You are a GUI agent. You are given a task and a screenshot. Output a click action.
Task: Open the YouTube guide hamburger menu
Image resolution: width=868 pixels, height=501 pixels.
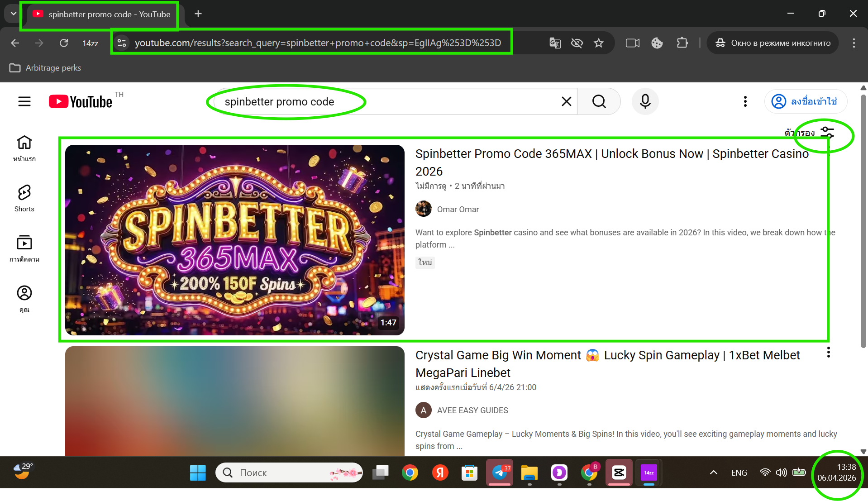tap(24, 101)
